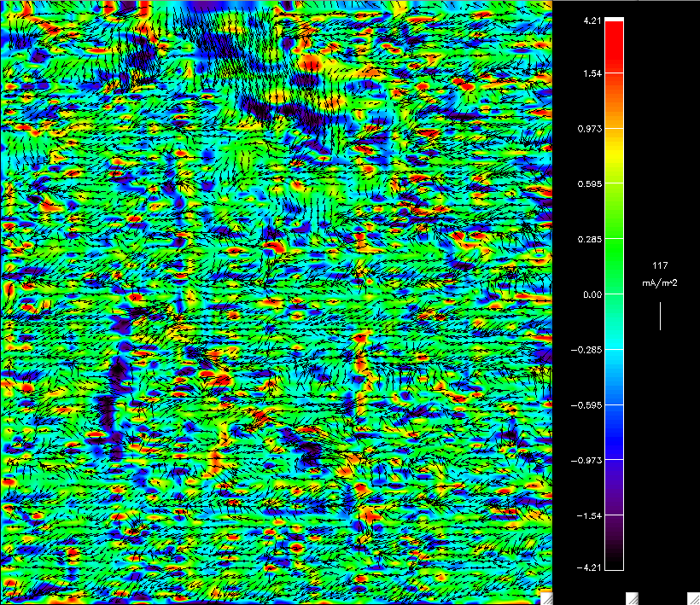Click the 0.595 color bar label
Screen dimensions: 700x605
[x=590, y=183]
